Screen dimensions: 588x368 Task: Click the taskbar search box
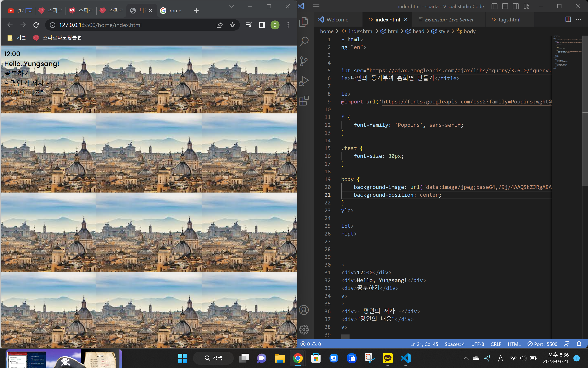213,358
